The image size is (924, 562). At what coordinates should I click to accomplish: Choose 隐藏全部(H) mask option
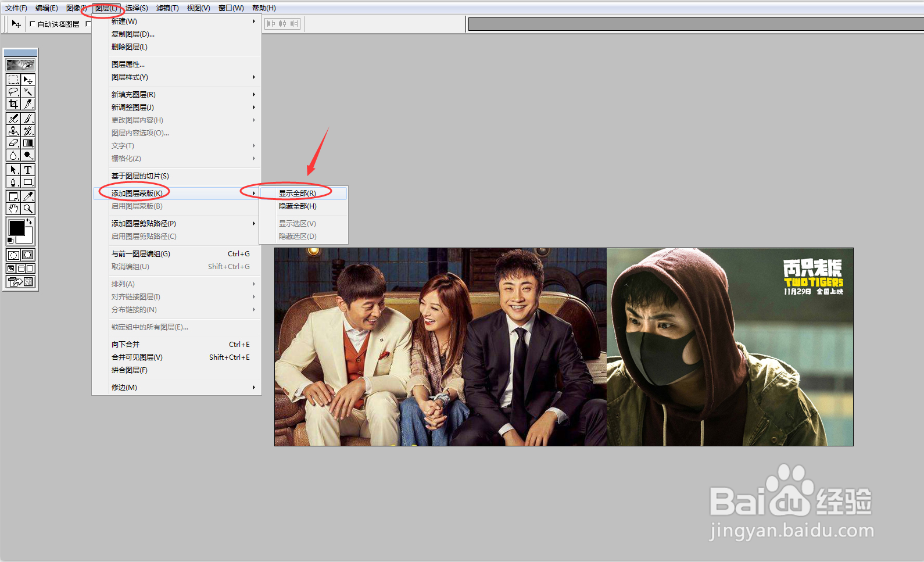[x=303, y=206]
